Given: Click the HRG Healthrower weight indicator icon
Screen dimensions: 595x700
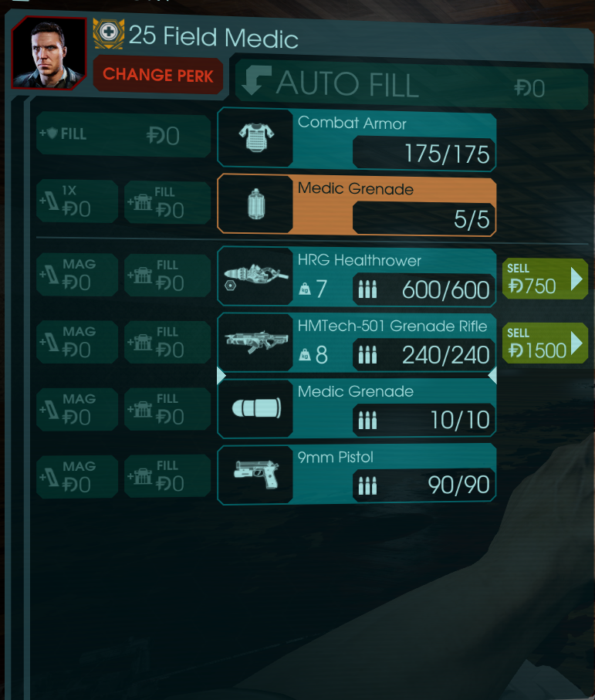Looking at the screenshot, I should [305, 289].
